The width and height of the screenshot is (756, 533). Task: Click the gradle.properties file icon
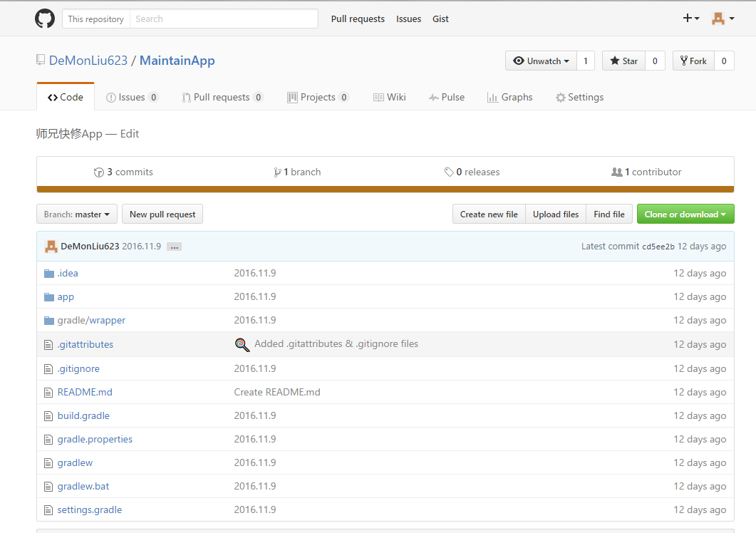[x=48, y=440]
